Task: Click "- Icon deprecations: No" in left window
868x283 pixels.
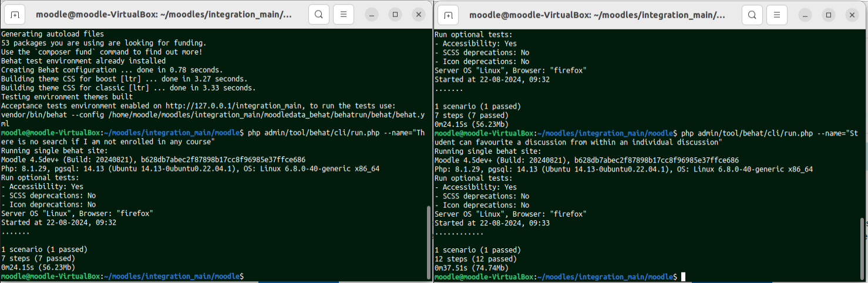Action: tap(48, 204)
